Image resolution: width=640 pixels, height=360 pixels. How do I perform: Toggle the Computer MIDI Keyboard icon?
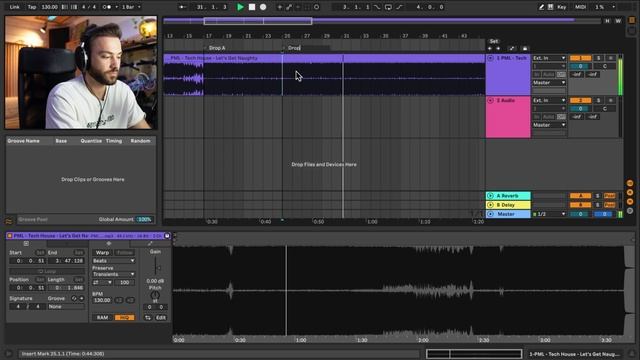[x=551, y=7]
